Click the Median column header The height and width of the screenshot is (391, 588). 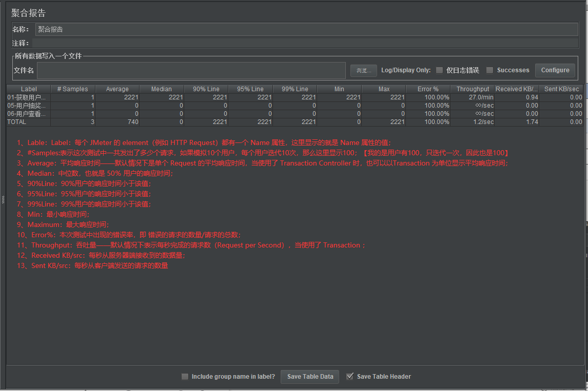click(162, 89)
